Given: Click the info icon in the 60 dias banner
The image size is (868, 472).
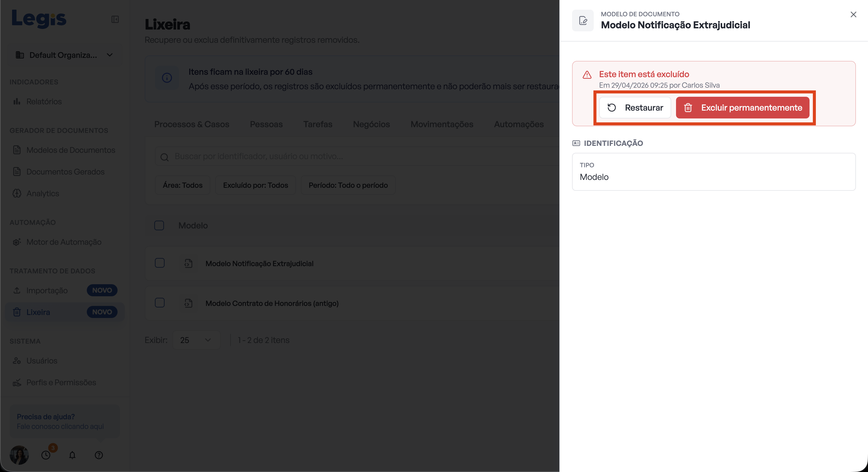Looking at the screenshot, I should click(167, 78).
